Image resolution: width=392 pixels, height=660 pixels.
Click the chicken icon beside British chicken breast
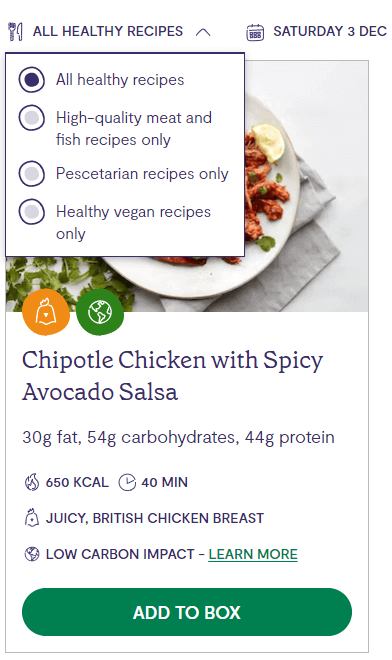pyautogui.click(x=32, y=518)
